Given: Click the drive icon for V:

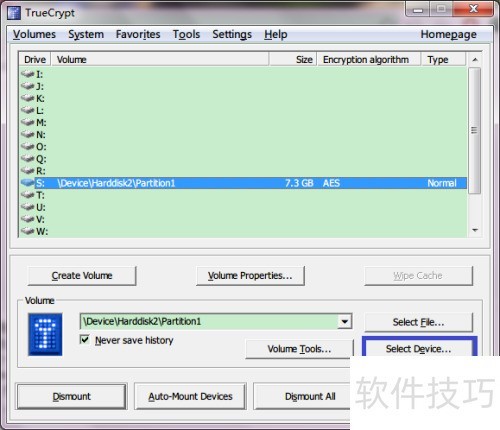Looking at the screenshot, I should 28,219.
